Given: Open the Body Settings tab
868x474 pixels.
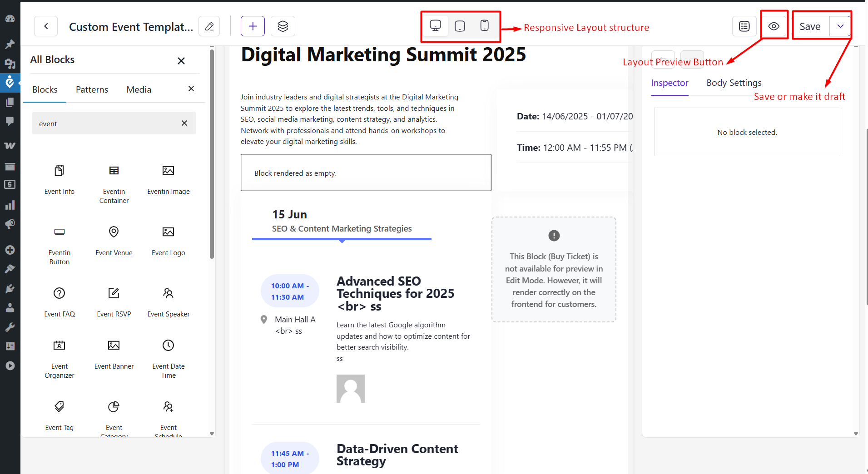Looking at the screenshot, I should click(733, 83).
